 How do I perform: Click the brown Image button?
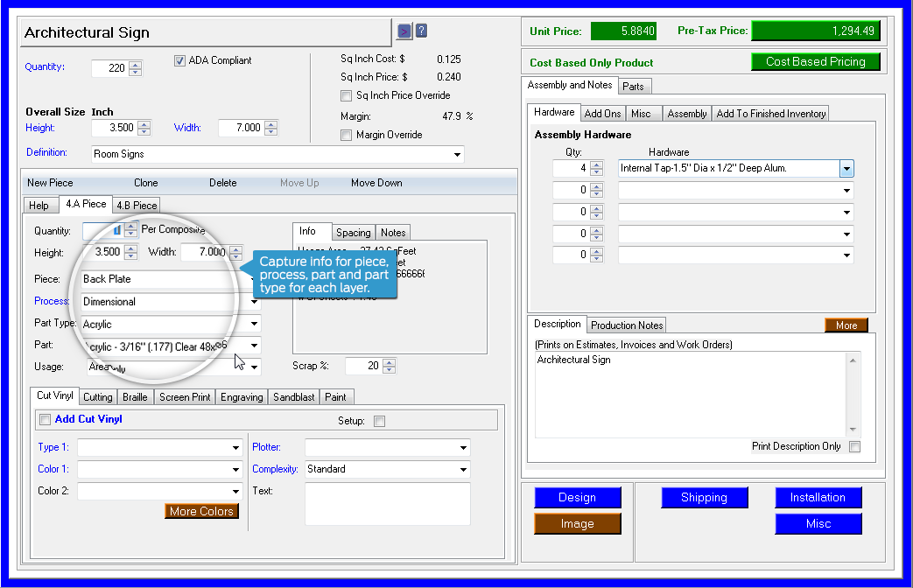click(577, 523)
